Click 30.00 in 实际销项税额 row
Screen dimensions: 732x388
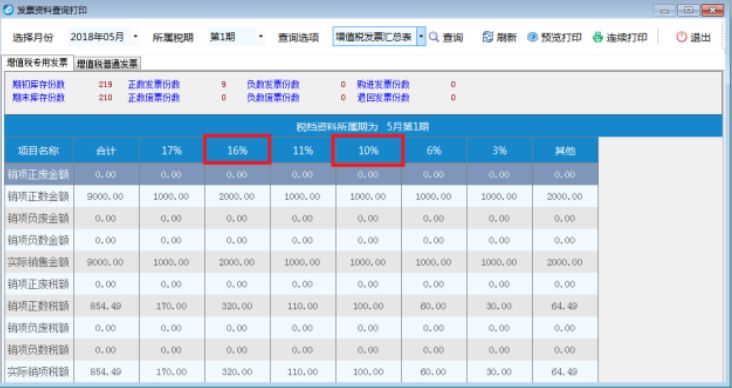pos(499,372)
